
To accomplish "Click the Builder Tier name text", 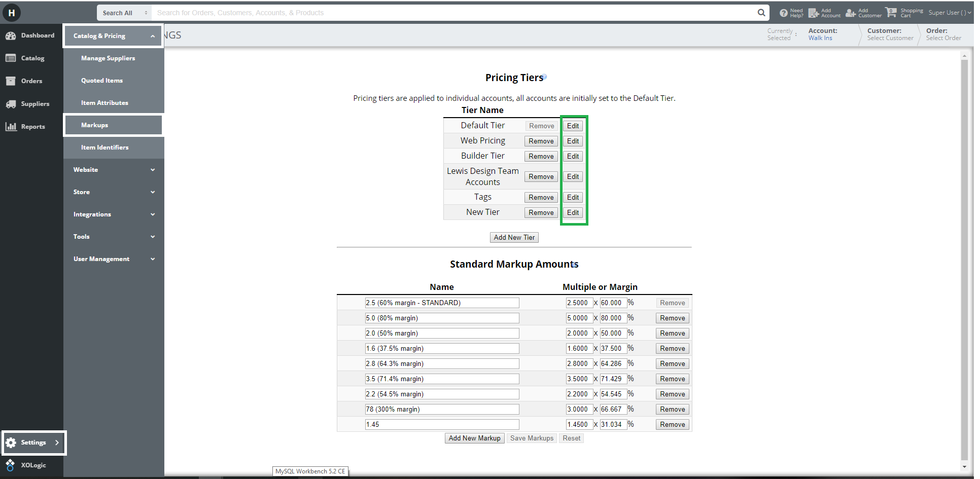I will coord(482,156).
